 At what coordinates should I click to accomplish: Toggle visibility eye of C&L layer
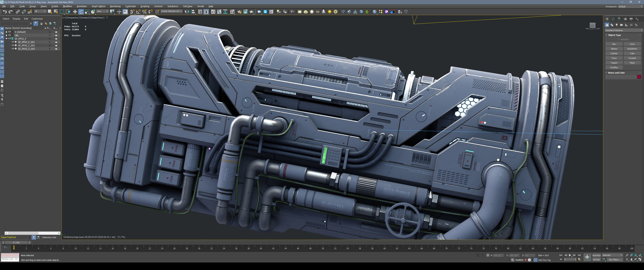click(x=10, y=35)
